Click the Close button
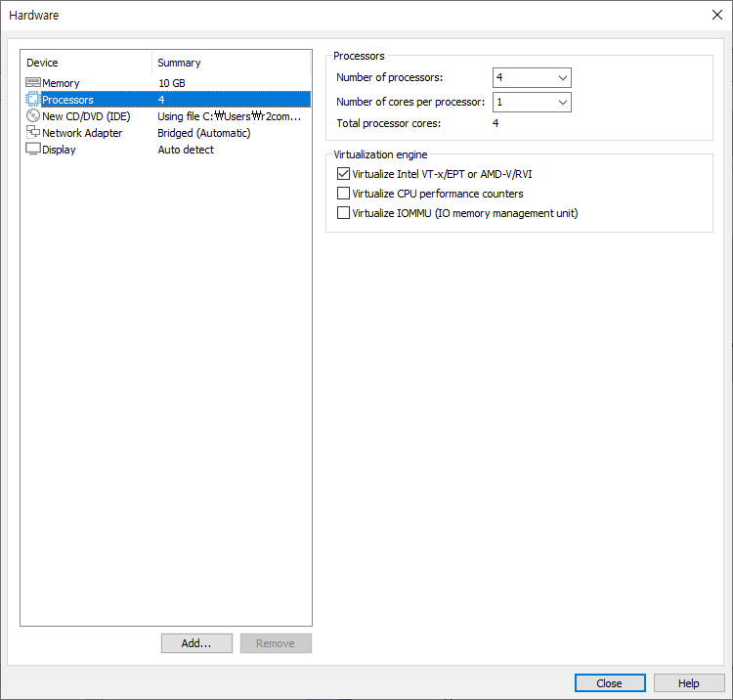The width and height of the screenshot is (733, 700). click(610, 683)
